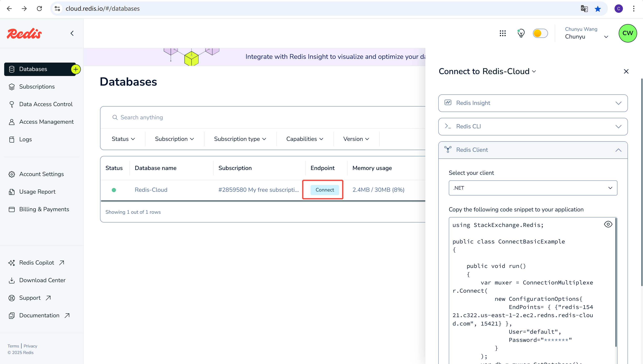This screenshot has height=364, width=643.
Task: Click the translate page icon
Action: coord(584,9)
